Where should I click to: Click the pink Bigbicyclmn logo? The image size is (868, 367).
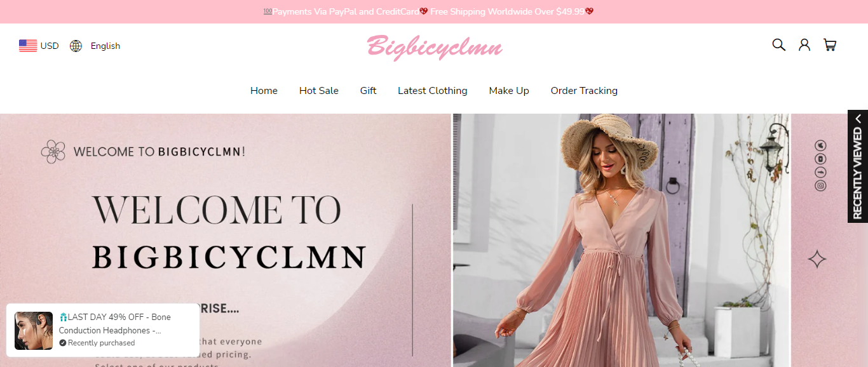point(435,47)
